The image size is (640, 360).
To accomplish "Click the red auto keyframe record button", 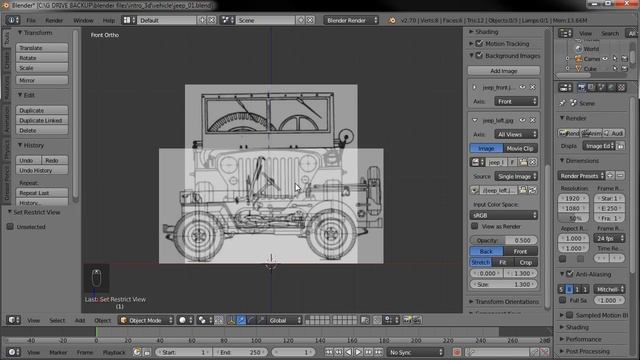I will (x=457, y=352).
